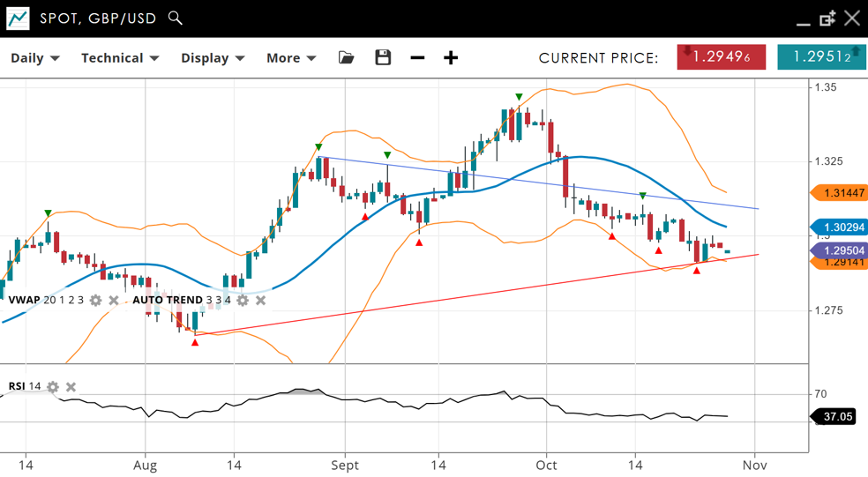The width and height of the screenshot is (868, 477).
Task: Open the folder icon to load chart
Action: click(x=347, y=57)
